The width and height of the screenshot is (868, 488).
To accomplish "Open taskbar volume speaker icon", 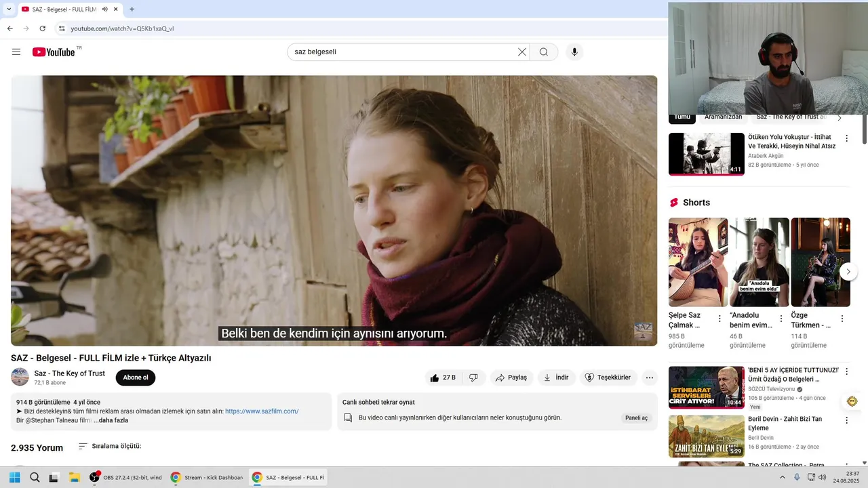I will [x=822, y=477].
